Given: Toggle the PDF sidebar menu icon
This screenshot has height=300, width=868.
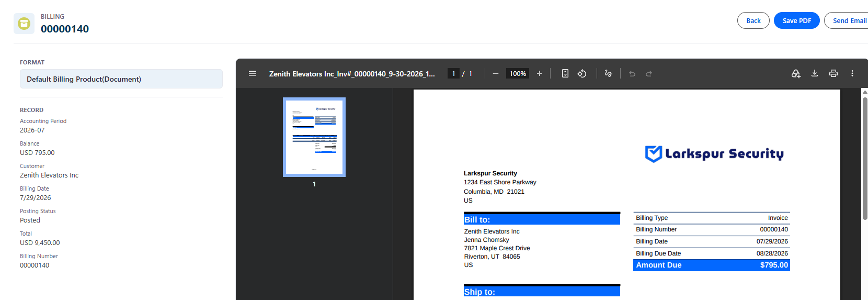Looking at the screenshot, I should tap(253, 73).
